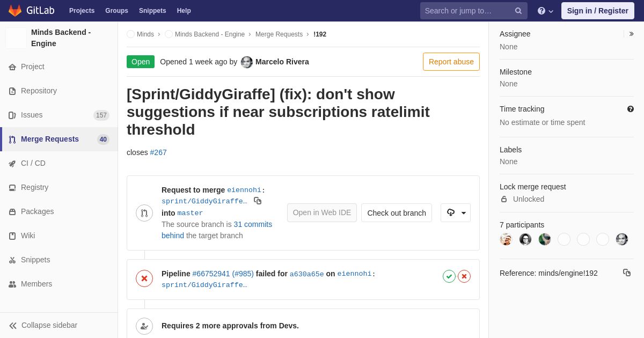Click the first participant avatar

[x=506, y=239]
